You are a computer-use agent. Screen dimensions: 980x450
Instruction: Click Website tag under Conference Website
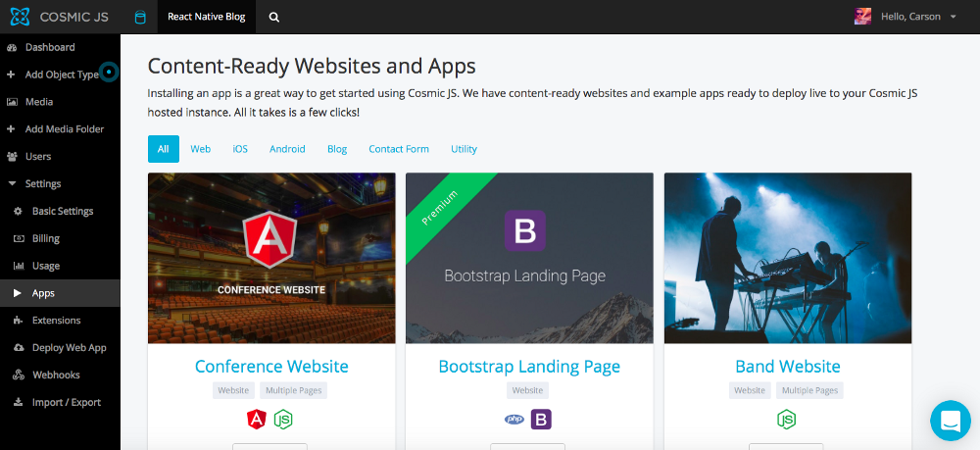coord(234,390)
